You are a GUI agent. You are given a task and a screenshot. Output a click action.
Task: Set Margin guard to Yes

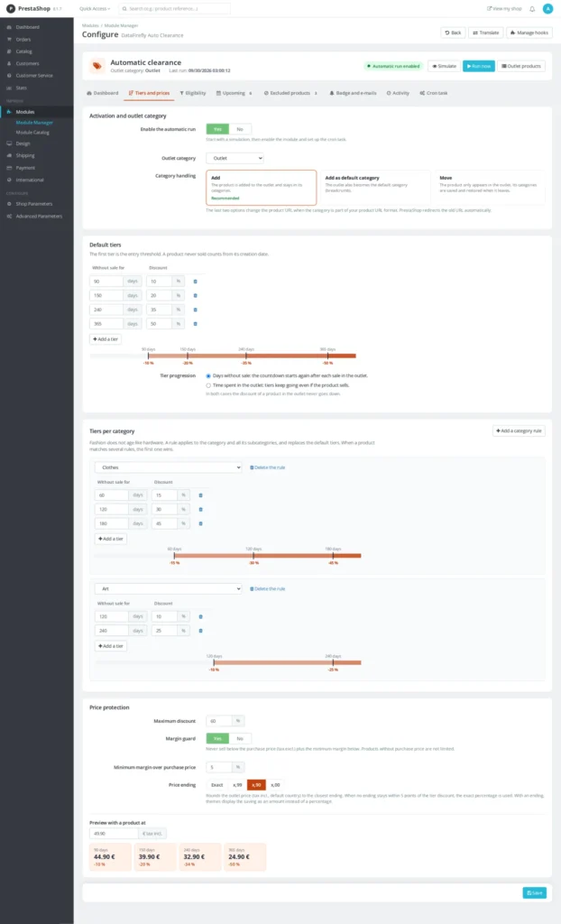point(217,738)
